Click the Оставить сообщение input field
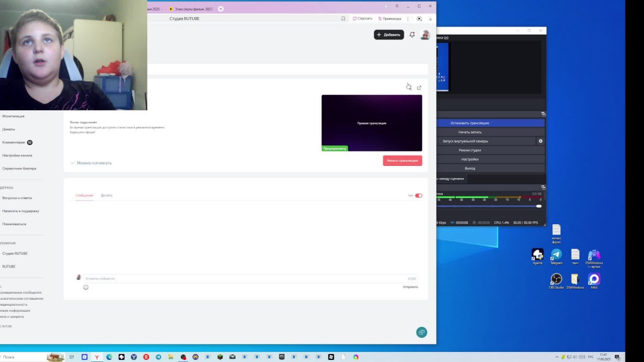The width and height of the screenshot is (644, 362). 251,278
